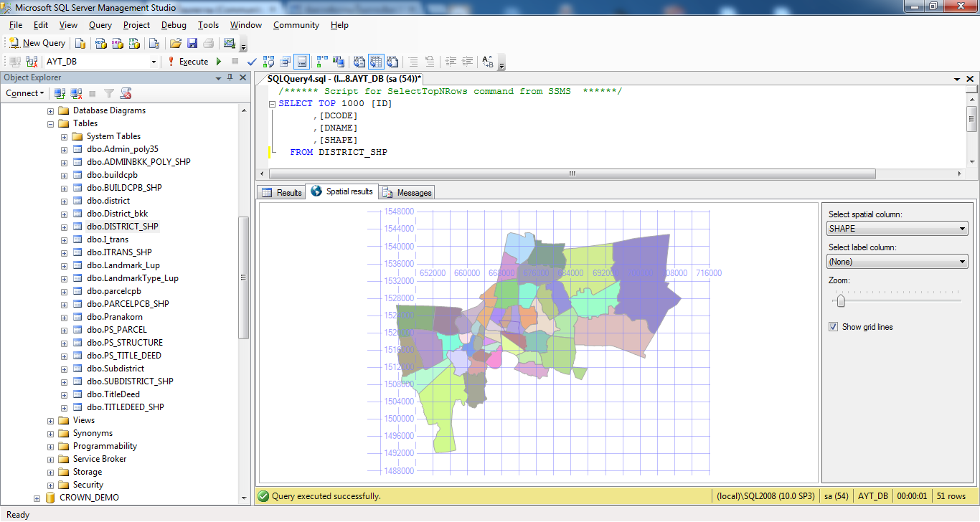Open the Community menu
The height and width of the screenshot is (522, 980).
click(x=296, y=25)
